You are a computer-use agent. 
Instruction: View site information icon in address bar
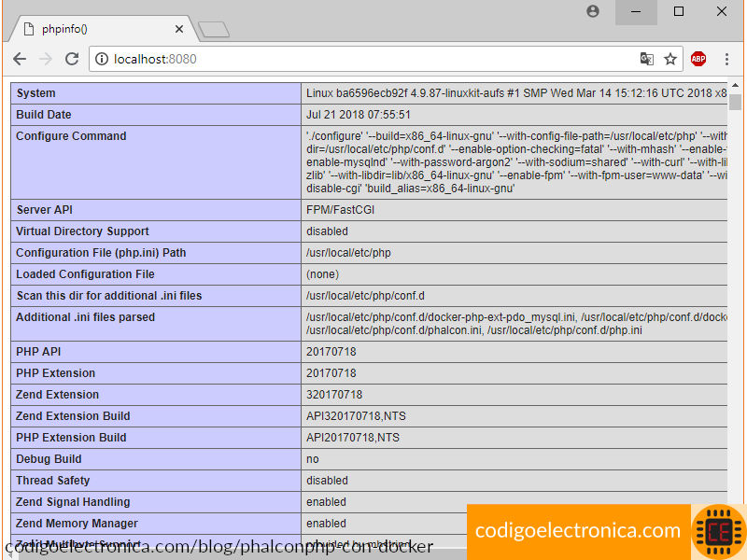(102, 59)
